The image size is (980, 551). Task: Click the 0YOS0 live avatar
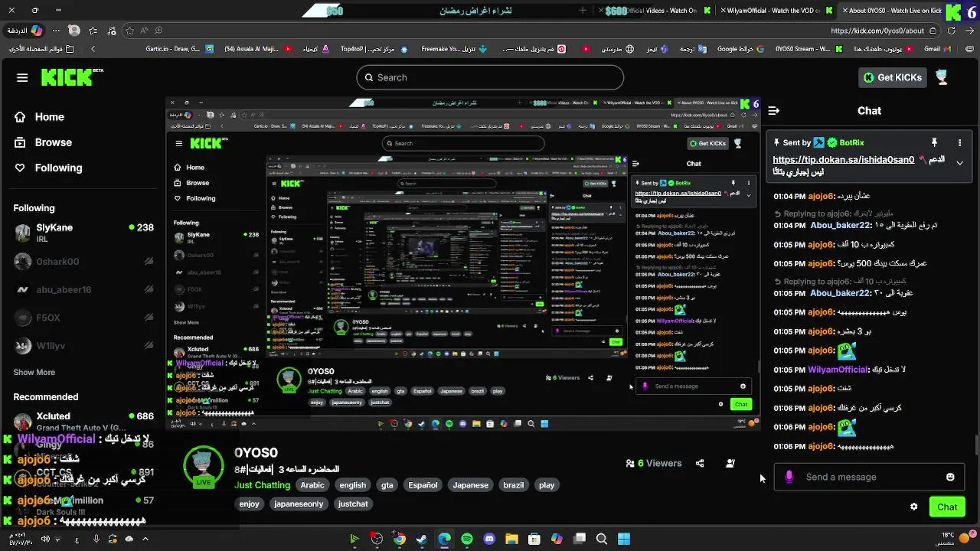click(204, 467)
